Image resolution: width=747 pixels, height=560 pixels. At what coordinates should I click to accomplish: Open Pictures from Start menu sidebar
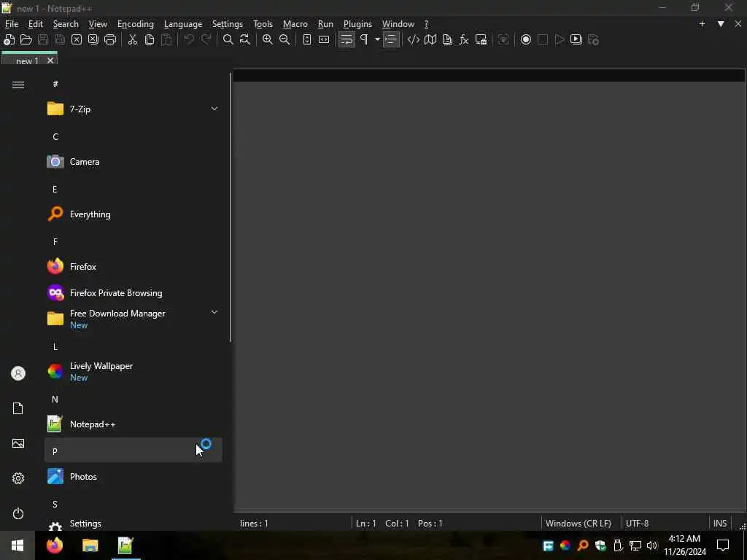pos(18,443)
